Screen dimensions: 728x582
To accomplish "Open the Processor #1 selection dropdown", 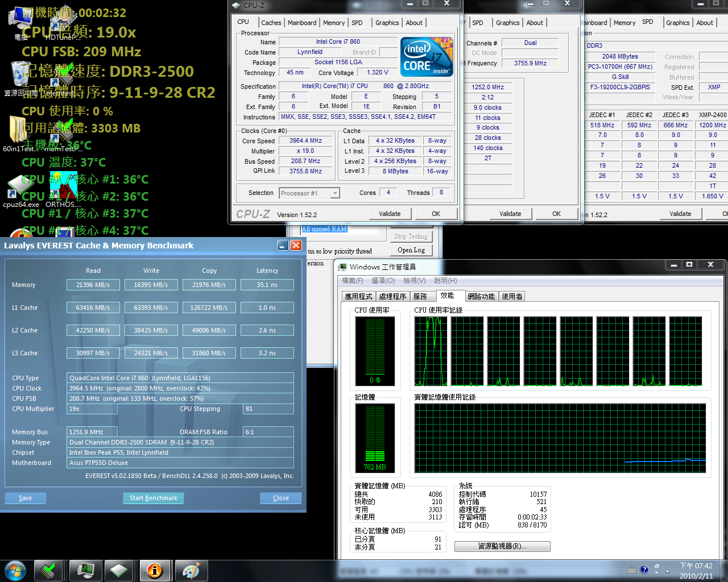I will tap(309, 193).
